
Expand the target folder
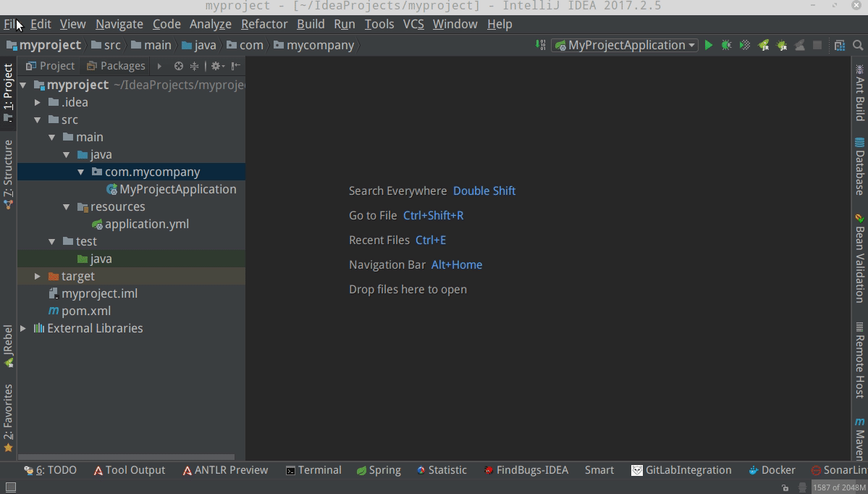[37, 277]
